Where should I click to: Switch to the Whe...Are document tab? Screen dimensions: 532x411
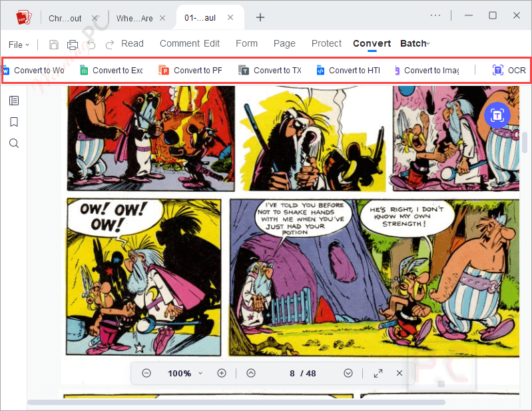(x=134, y=19)
